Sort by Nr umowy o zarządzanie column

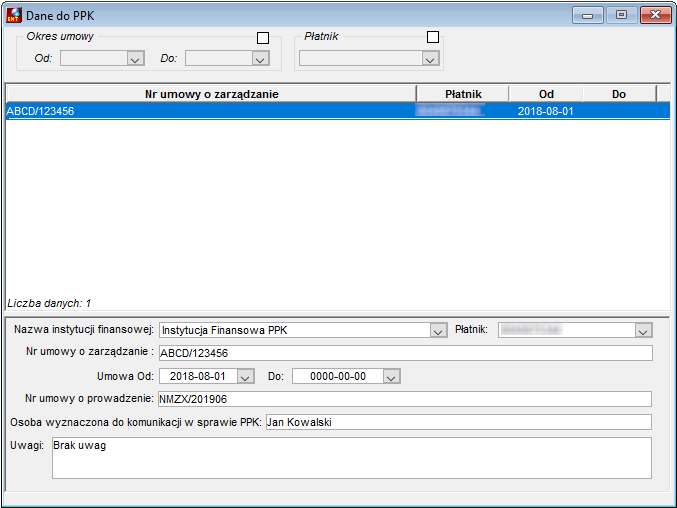pyautogui.click(x=212, y=94)
